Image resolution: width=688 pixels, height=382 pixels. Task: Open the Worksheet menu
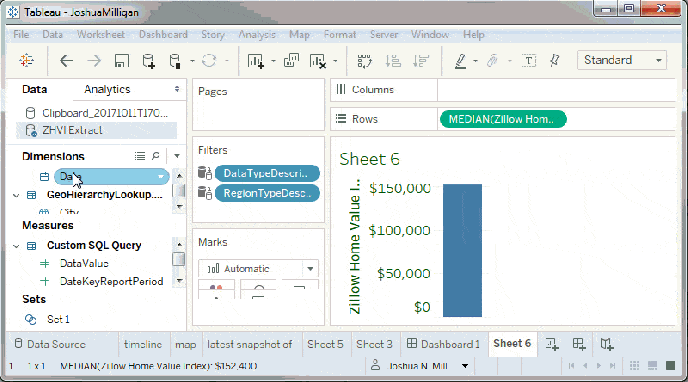point(100,34)
